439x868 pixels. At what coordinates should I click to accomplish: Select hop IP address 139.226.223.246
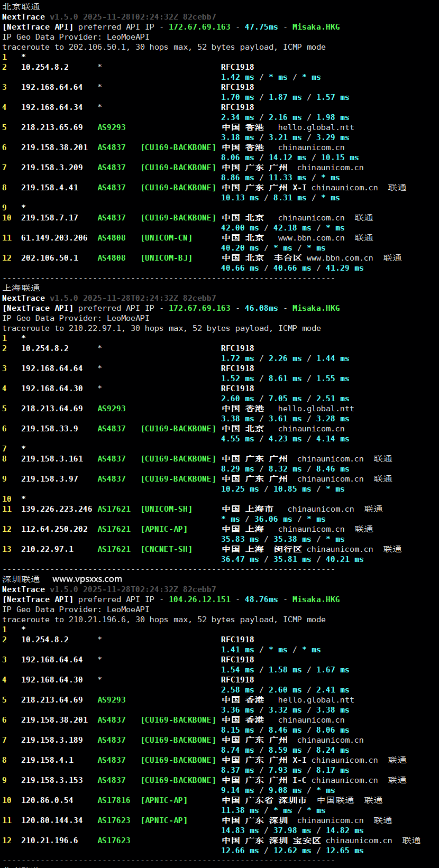click(x=57, y=509)
